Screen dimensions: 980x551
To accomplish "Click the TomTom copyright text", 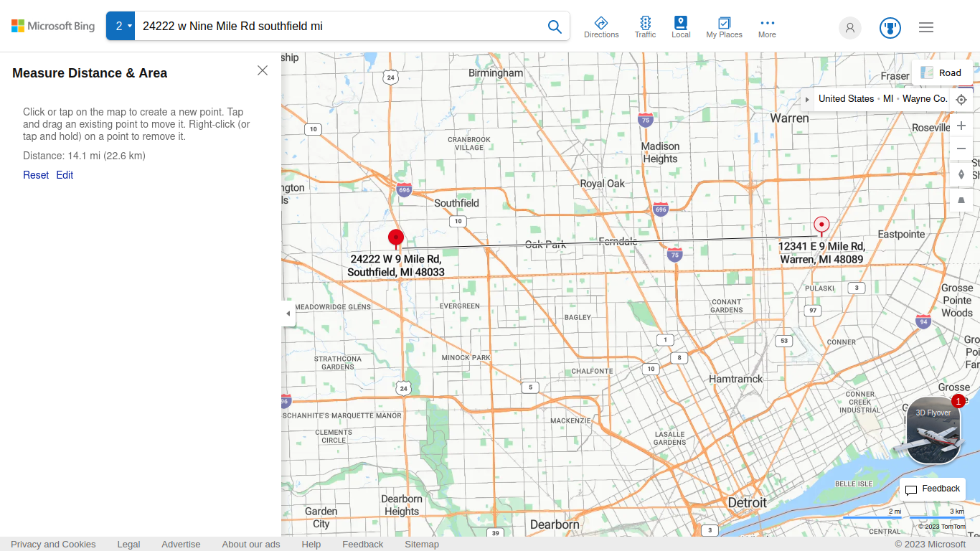I will pos(942,527).
